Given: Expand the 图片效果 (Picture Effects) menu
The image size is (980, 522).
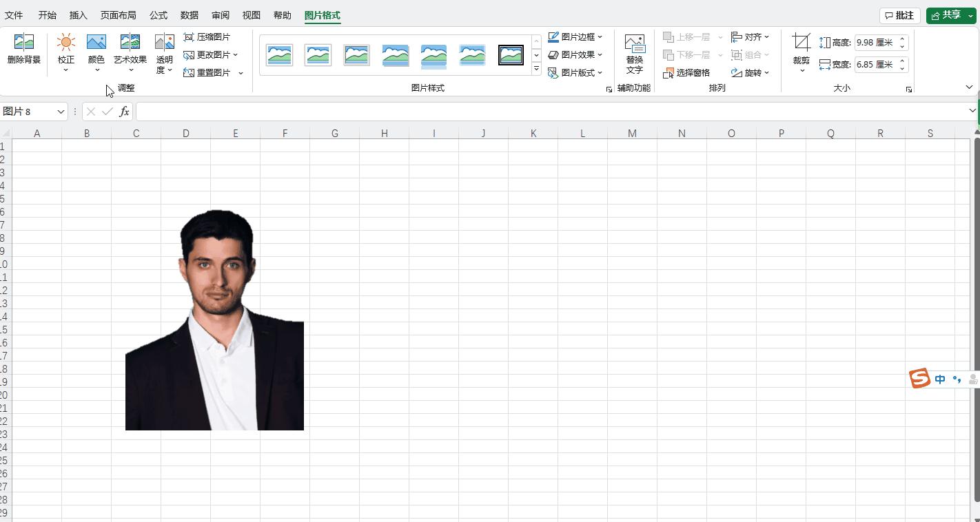Looking at the screenshot, I should click(x=576, y=54).
